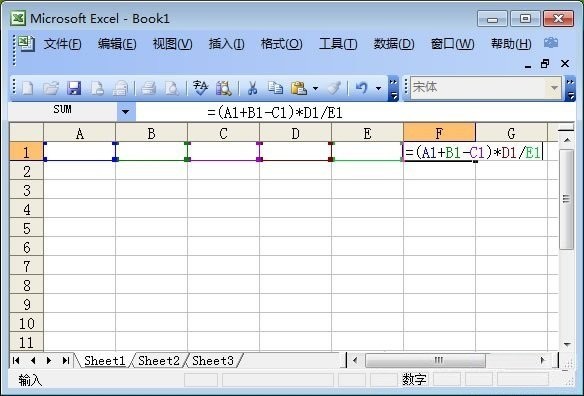This screenshot has width=584, height=396.
Task: Open the 宋体 font dropdown
Action: point(554,88)
